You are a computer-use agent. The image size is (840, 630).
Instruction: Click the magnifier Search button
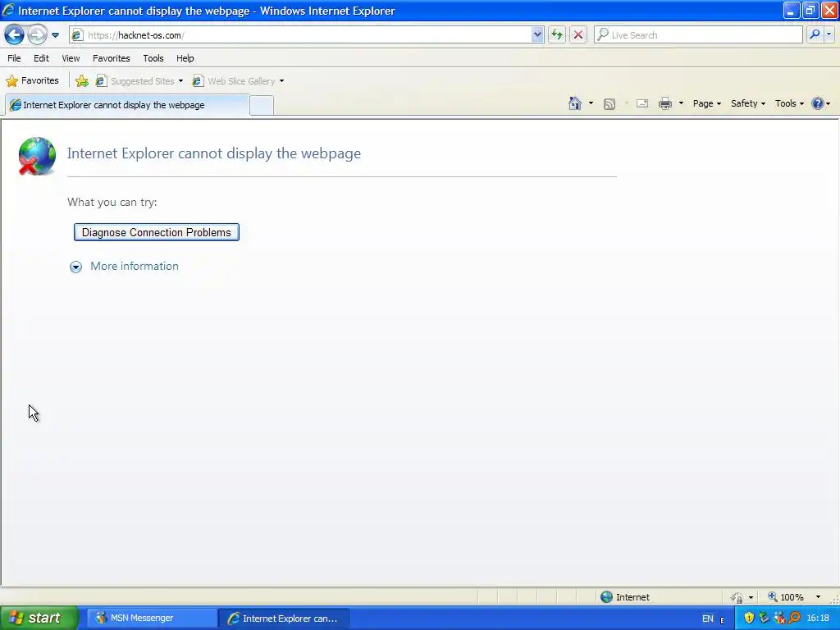pyautogui.click(x=815, y=34)
